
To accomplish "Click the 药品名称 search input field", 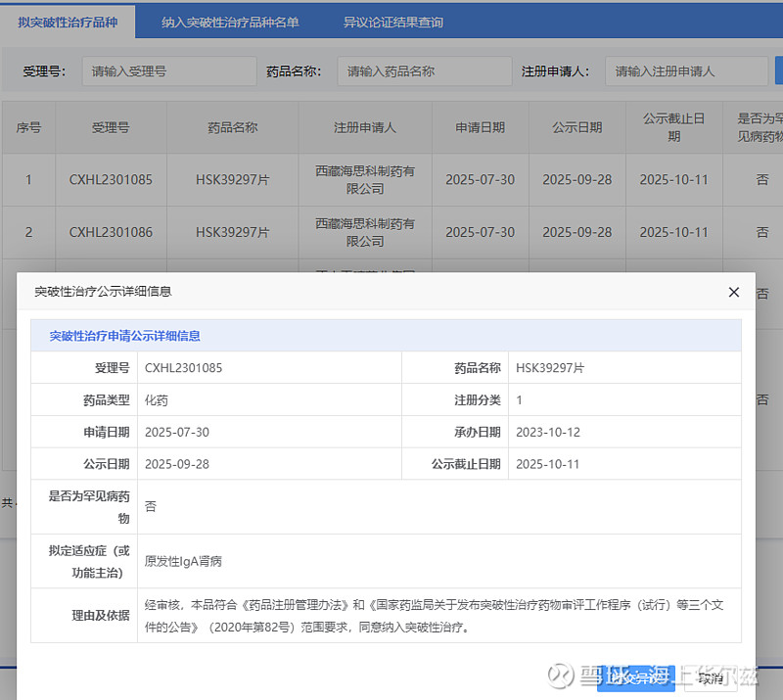I will coord(424,71).
